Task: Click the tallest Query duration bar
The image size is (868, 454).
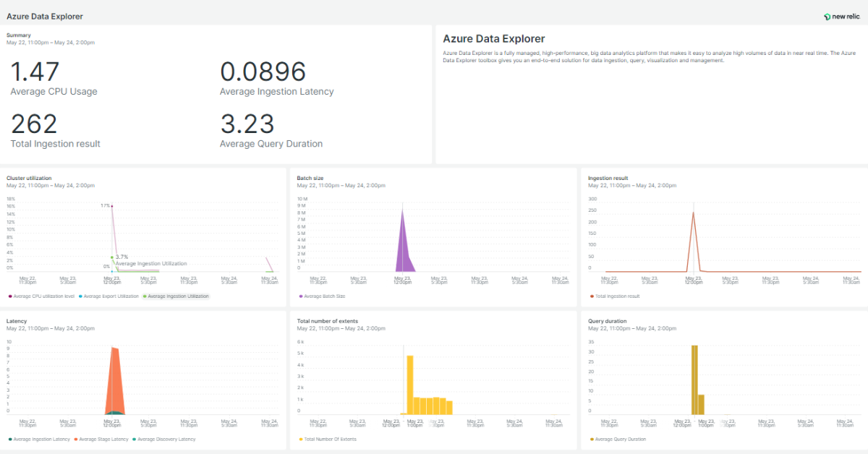Action: [x=694, y=380]
